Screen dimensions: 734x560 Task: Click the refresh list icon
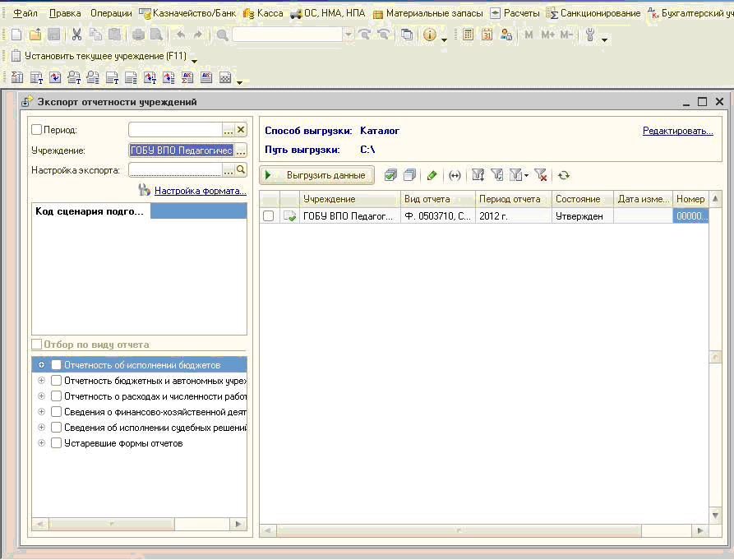pos(563,175)
